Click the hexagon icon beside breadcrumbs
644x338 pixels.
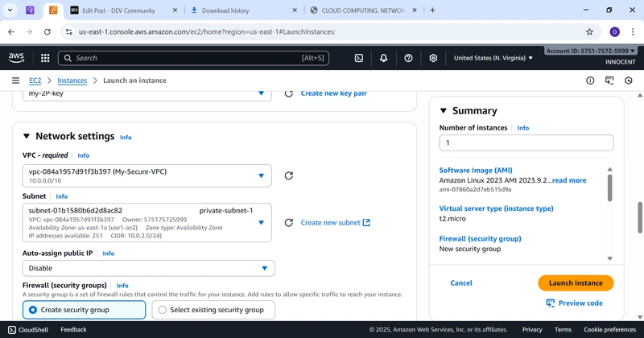629,80
